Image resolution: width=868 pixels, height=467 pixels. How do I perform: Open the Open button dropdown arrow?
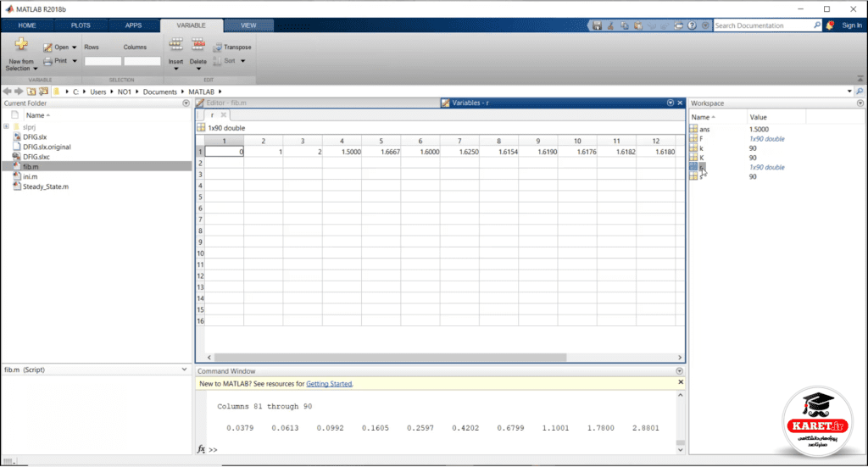[x=75, y=47]
